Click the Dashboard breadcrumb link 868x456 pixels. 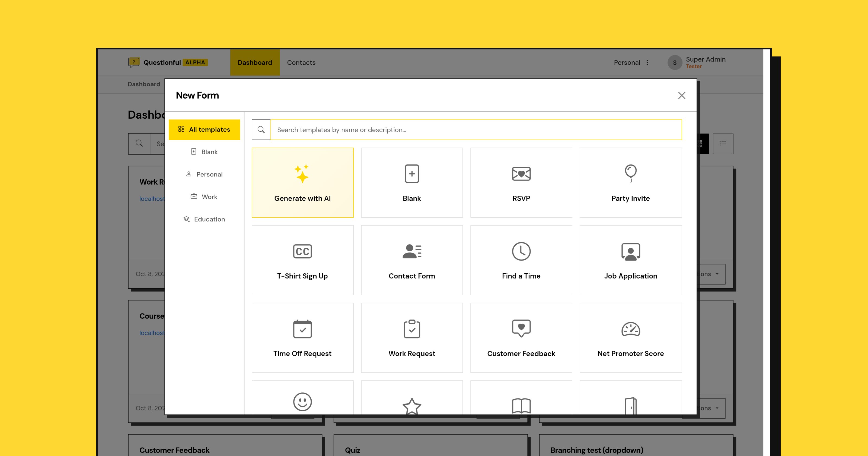coord(144,84)
